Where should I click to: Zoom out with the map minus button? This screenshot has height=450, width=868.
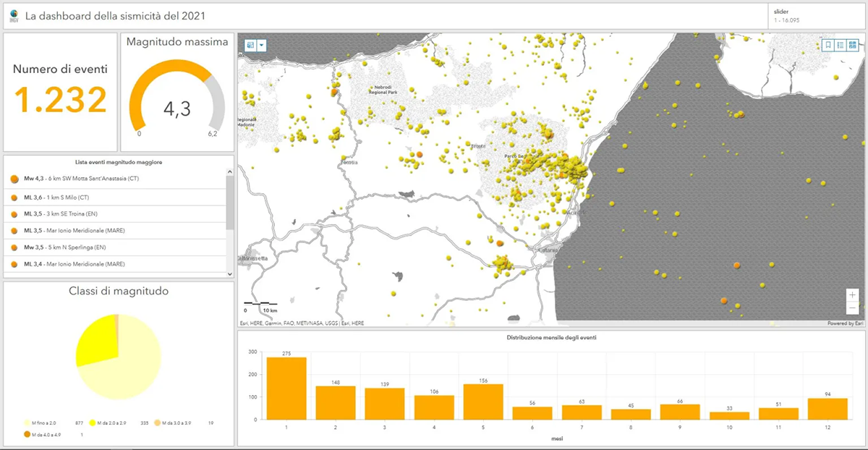pos(853,308)
